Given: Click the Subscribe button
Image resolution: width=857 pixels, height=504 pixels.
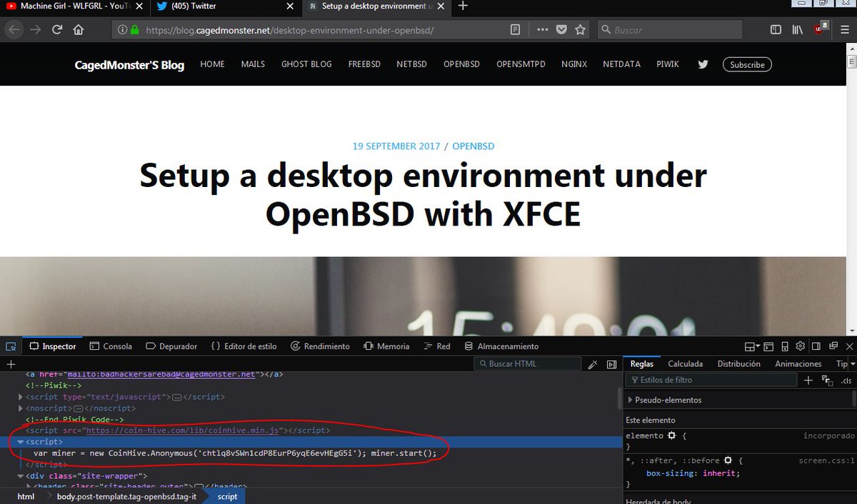Looking at the screenshot, I should (x=747, y=64).
